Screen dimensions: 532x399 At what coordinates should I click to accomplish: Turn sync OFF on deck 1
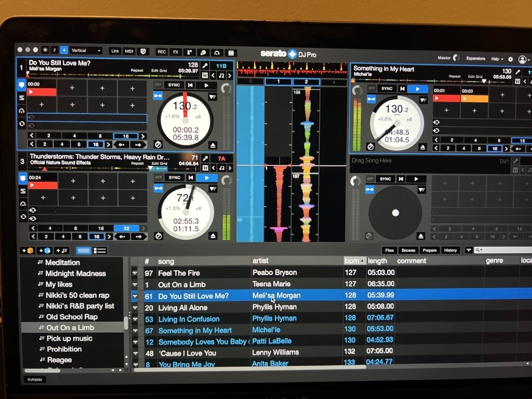pyautogui.click(x=158, y=85)
